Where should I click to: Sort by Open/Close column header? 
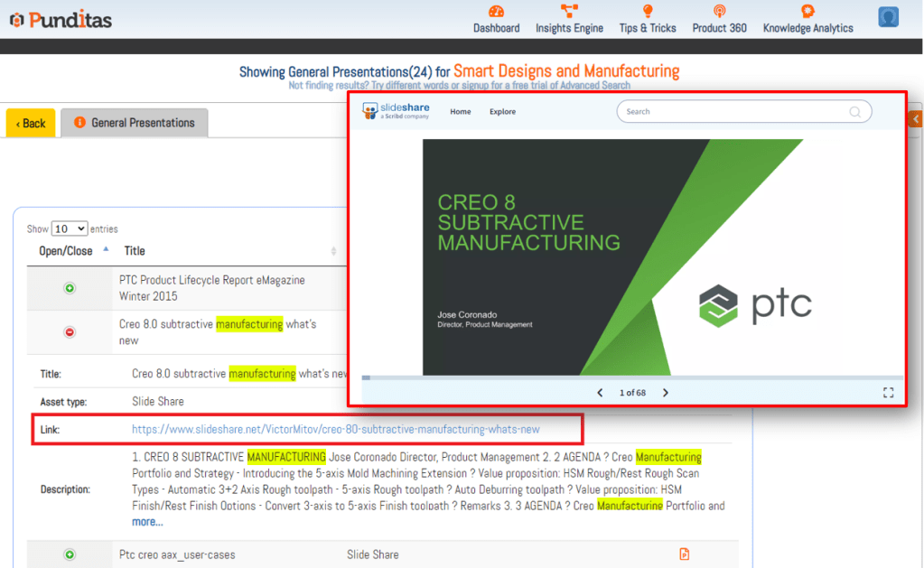(66, 251)
